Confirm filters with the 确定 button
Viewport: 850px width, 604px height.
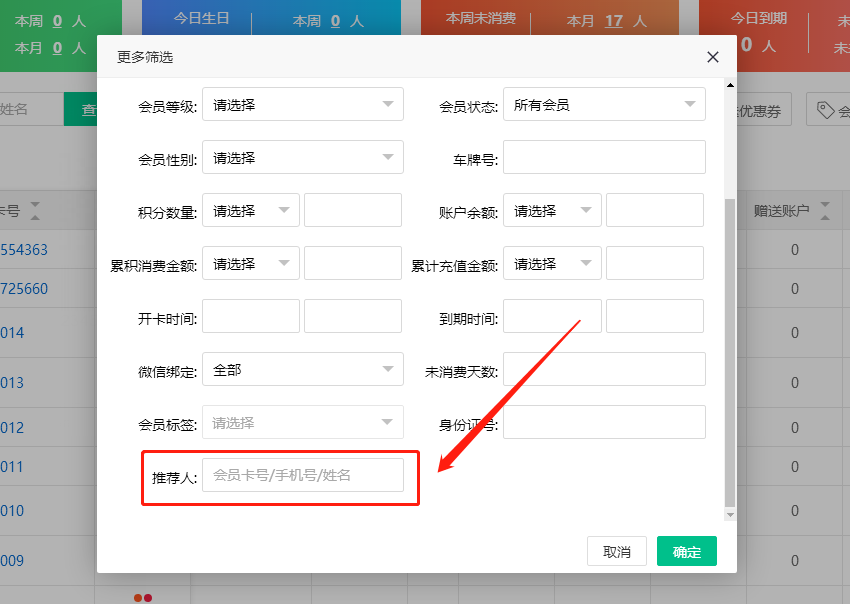(686, 551)
